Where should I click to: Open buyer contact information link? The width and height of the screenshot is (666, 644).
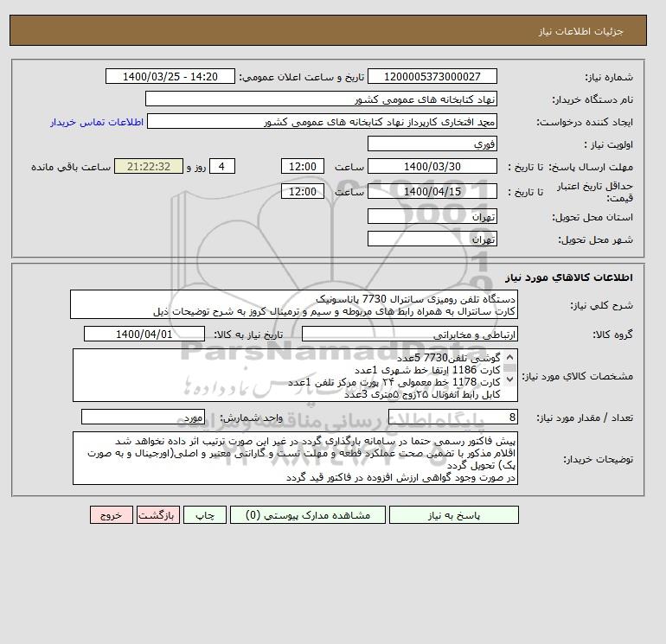97,122
